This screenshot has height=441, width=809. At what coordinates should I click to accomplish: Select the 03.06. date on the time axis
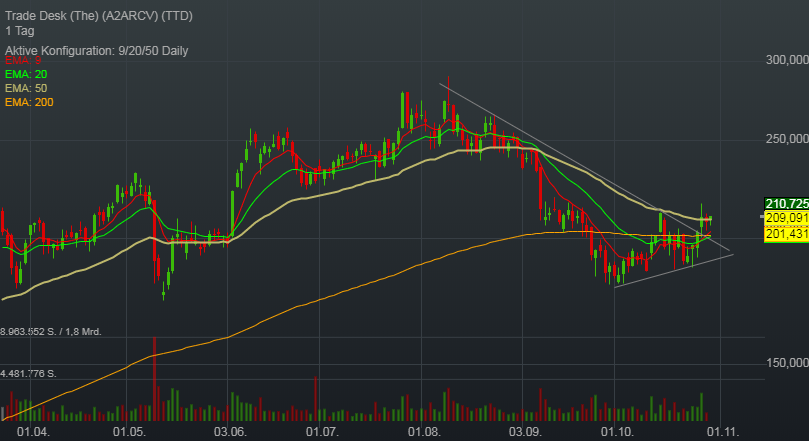[229, 432]
